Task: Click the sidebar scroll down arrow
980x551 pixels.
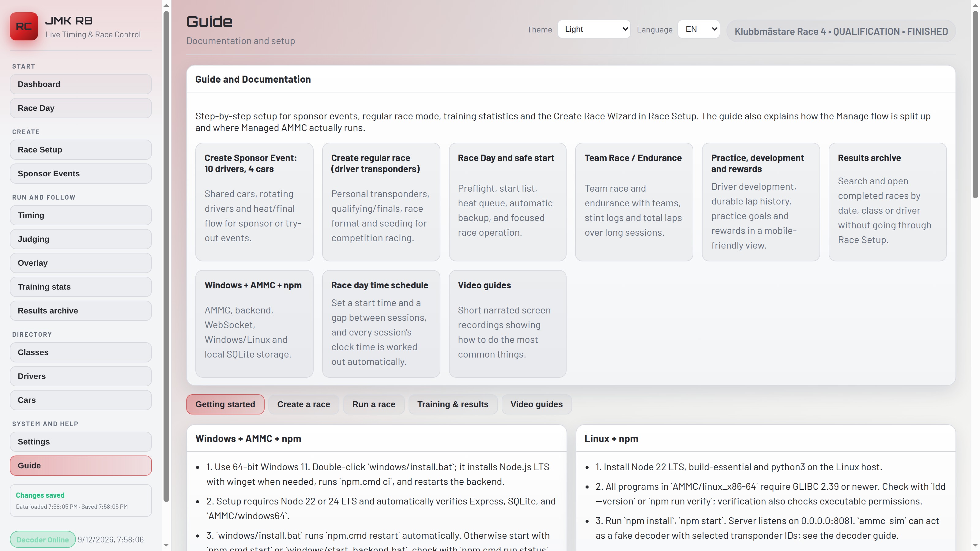Action: 166,545
